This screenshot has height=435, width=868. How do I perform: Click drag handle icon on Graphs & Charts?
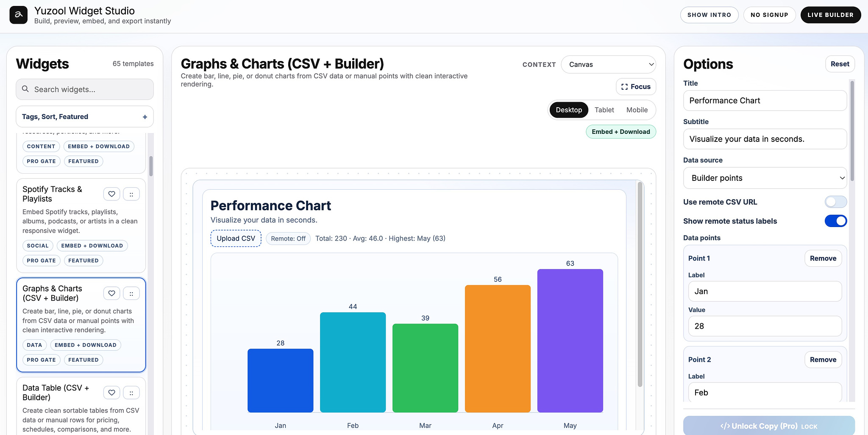131,293
